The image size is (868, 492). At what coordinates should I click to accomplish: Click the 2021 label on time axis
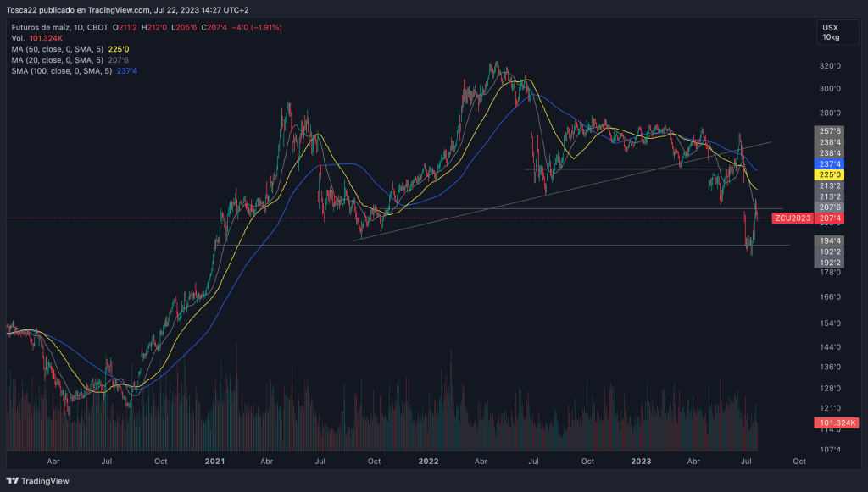click(x=215, y=462)
